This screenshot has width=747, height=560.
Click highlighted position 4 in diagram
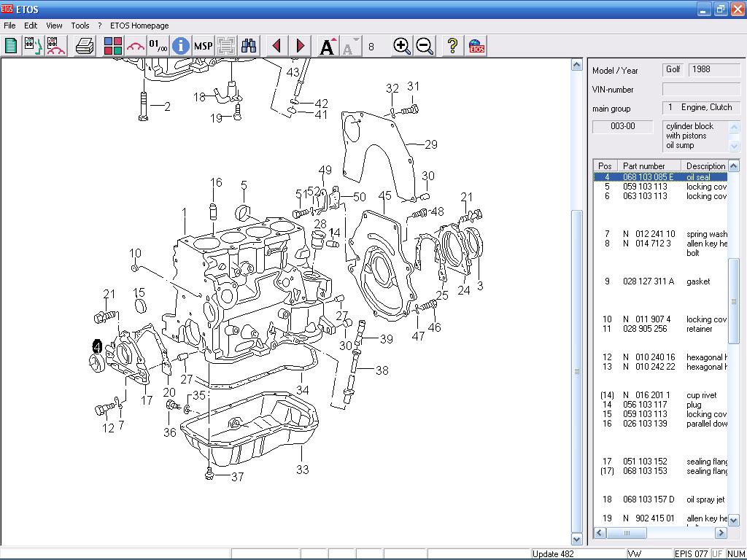coord(97,346)
